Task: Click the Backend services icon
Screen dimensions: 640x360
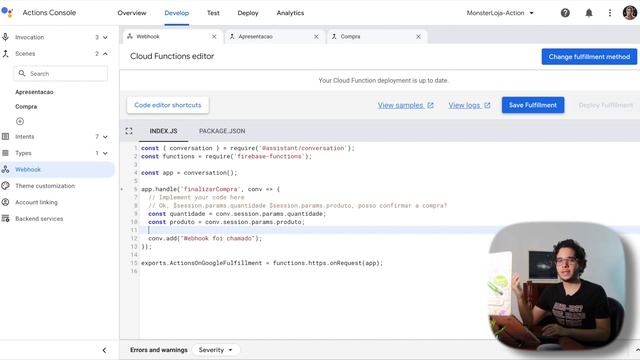Action: (5, 219)
